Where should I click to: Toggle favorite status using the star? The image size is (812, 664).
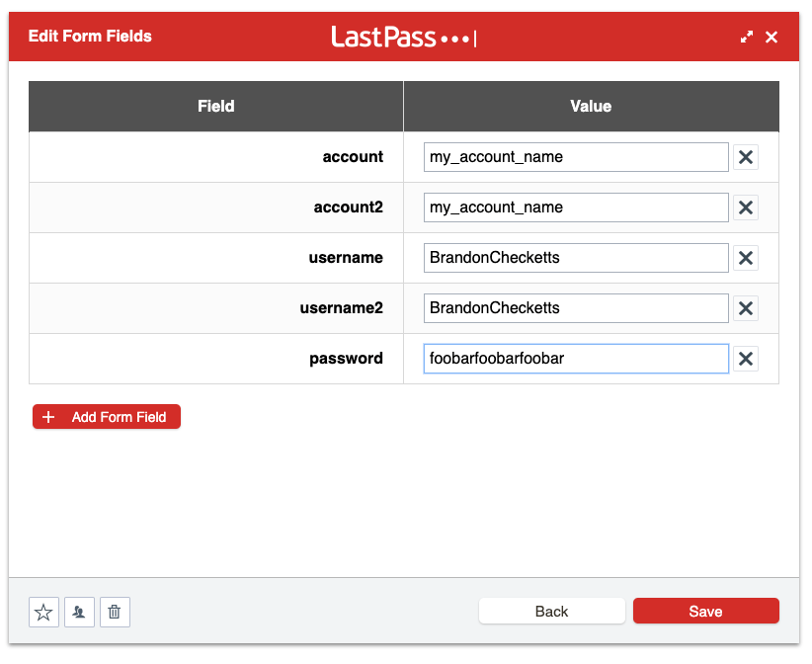[43, 611]
